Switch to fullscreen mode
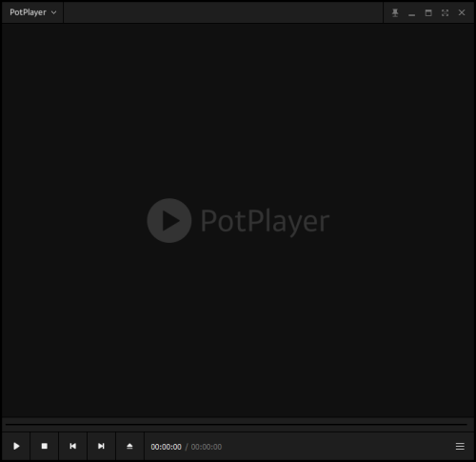The width and height of the screenshot is (476, 462). 445,12
